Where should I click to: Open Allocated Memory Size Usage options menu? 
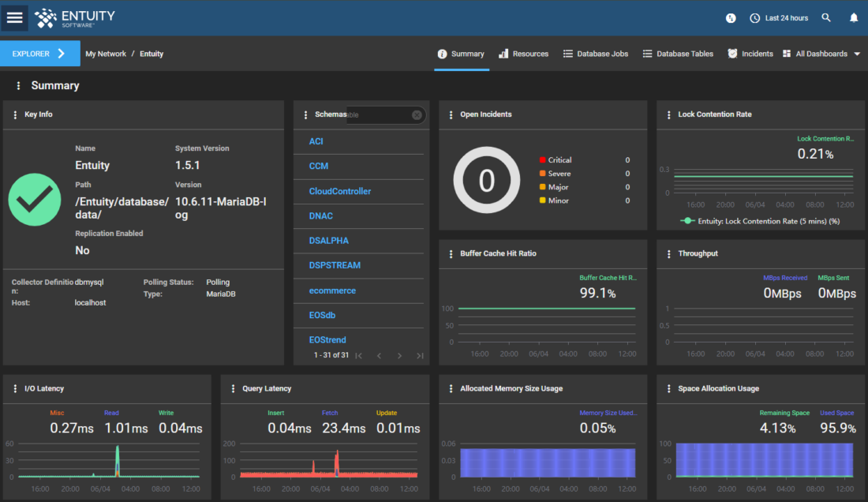click(451, 388)
